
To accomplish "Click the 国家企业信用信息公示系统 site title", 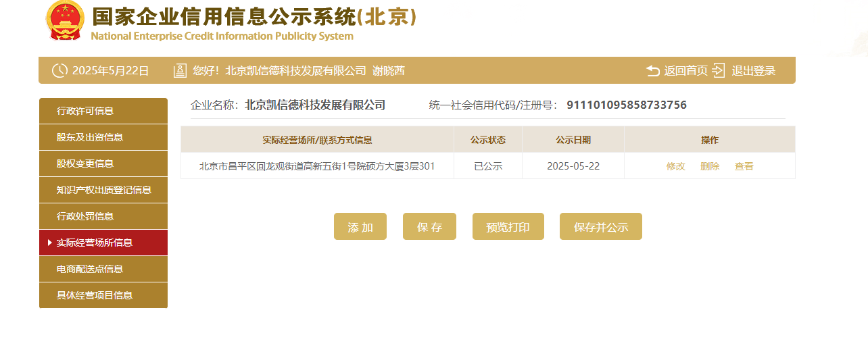I will coord(254,17).
